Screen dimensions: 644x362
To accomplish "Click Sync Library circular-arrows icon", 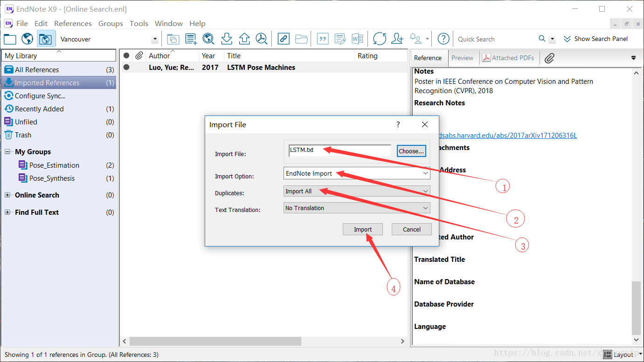I will pos(380,39).
